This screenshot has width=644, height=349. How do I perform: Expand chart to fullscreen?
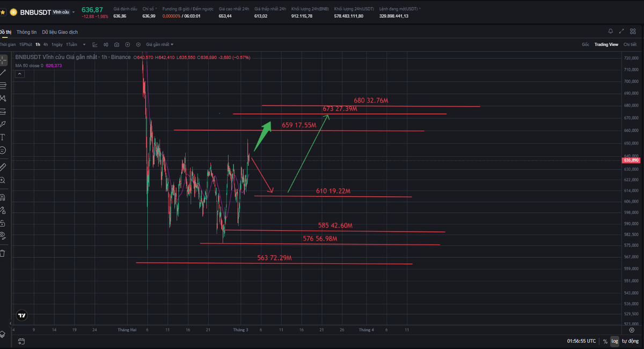tap(621, 31)
